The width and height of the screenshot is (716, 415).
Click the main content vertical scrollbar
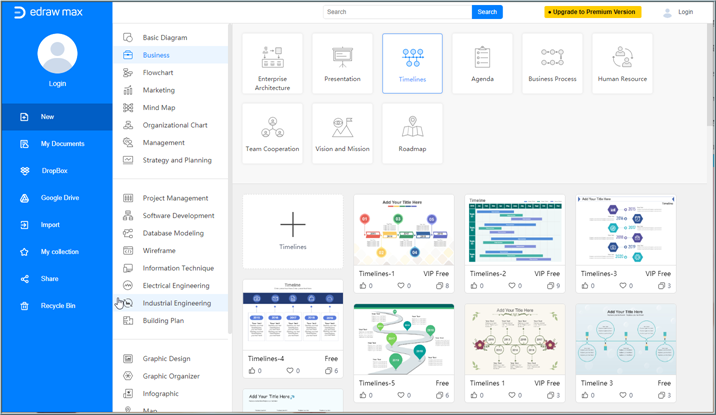tap(711, 73)
